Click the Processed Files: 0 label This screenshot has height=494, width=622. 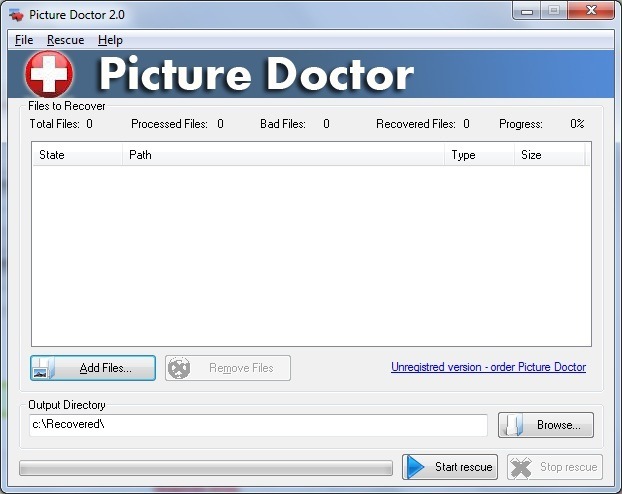coord(177,124)
